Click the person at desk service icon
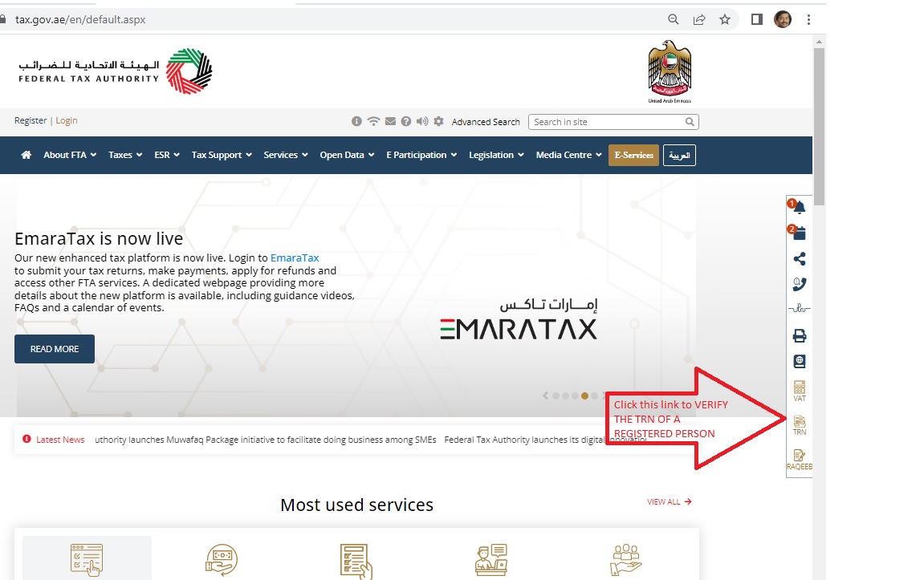924x580 pixels. pos(490,560)
